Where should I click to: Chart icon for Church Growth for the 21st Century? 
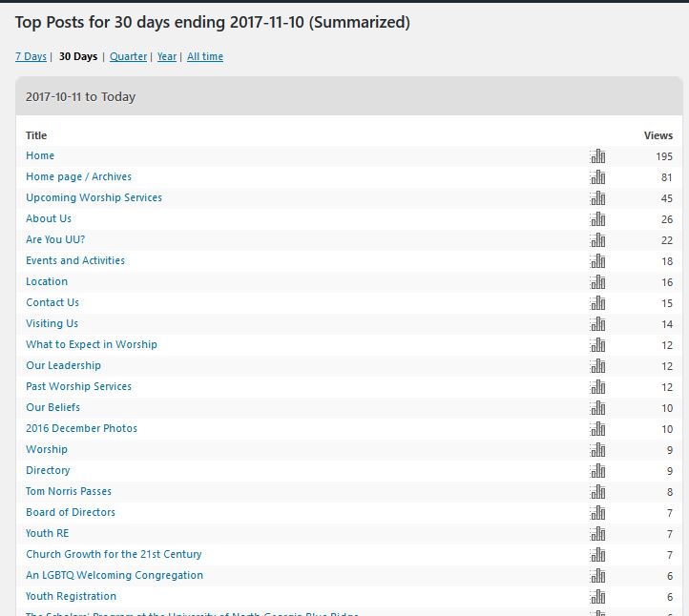[x=597, y=555]
